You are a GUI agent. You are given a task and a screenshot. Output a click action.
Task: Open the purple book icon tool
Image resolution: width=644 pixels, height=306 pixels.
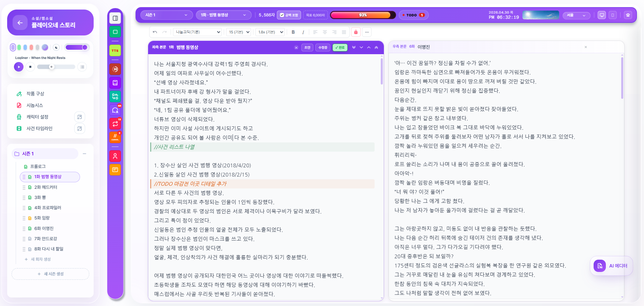115,83
